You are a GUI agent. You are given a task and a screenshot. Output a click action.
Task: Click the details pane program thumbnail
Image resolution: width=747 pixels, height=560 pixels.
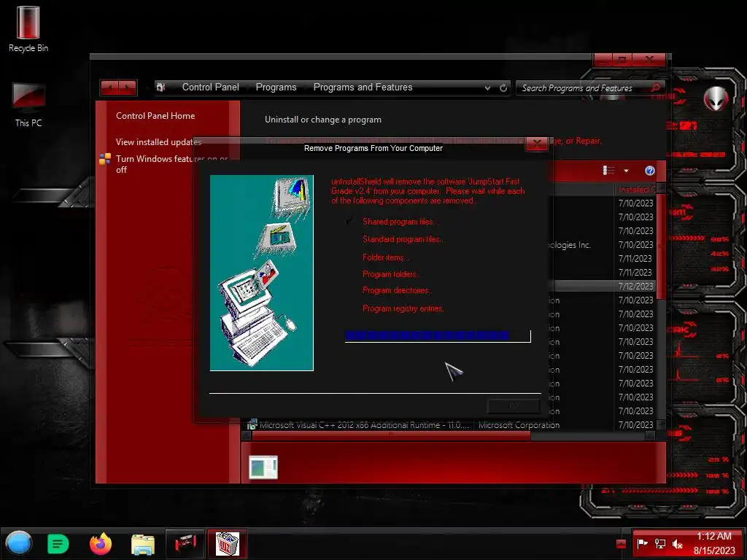tap(263, 467)
